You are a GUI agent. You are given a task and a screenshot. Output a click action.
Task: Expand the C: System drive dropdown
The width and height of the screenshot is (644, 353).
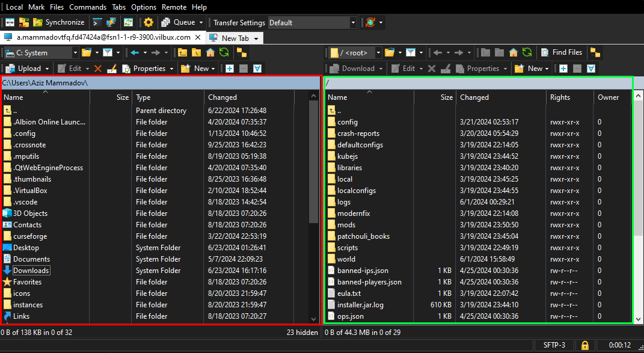coord(75,53)
